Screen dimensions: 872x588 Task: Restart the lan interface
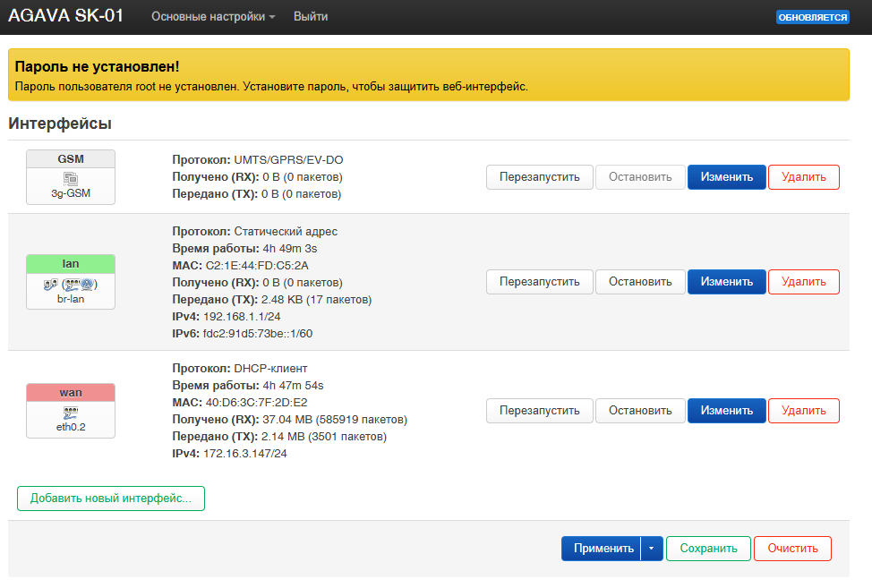click(540, 282)
